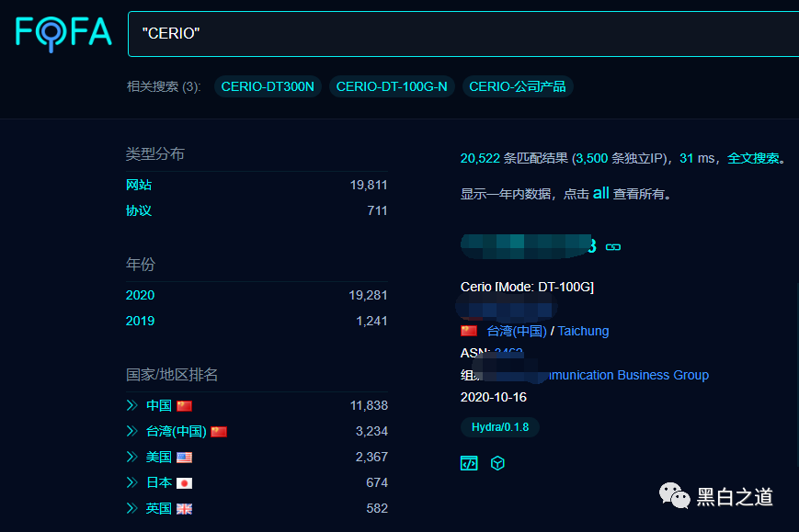Open the Business Group organization link
This screenshot has width=799, height=532.
(x=629, y=375)
